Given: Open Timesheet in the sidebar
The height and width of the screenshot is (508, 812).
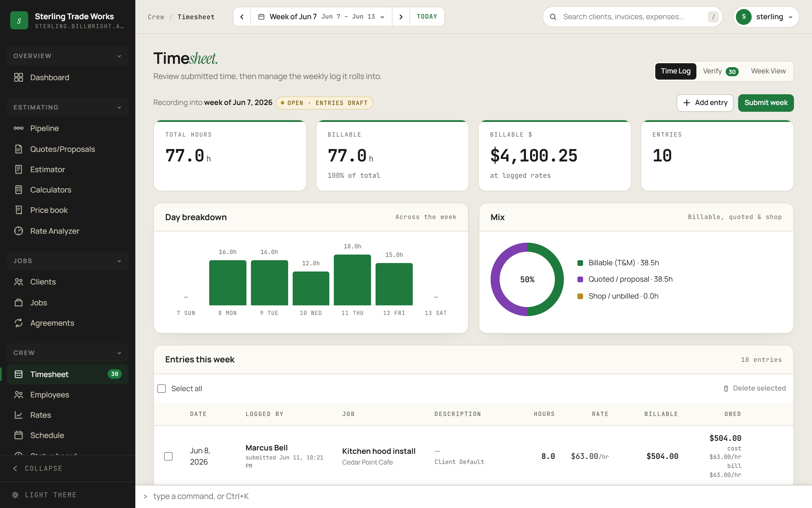Looking at the screenshot, I should click(x=67, y=374).
